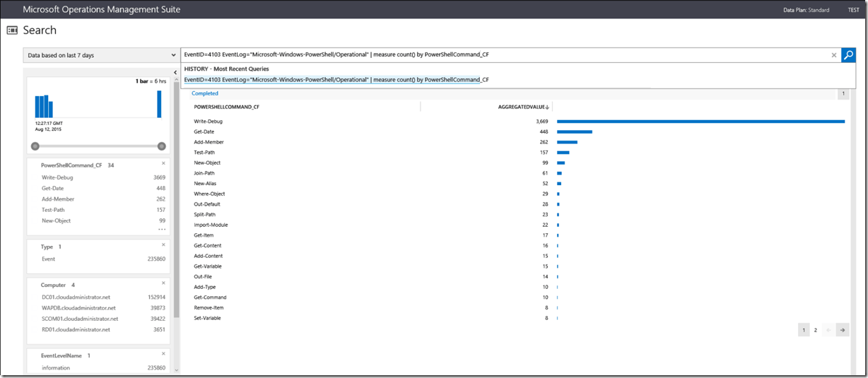Image resolution: width=868 pixels, height=378 pixels.
Task: Select the recent query in History list
Action: (x=336, y=80)
